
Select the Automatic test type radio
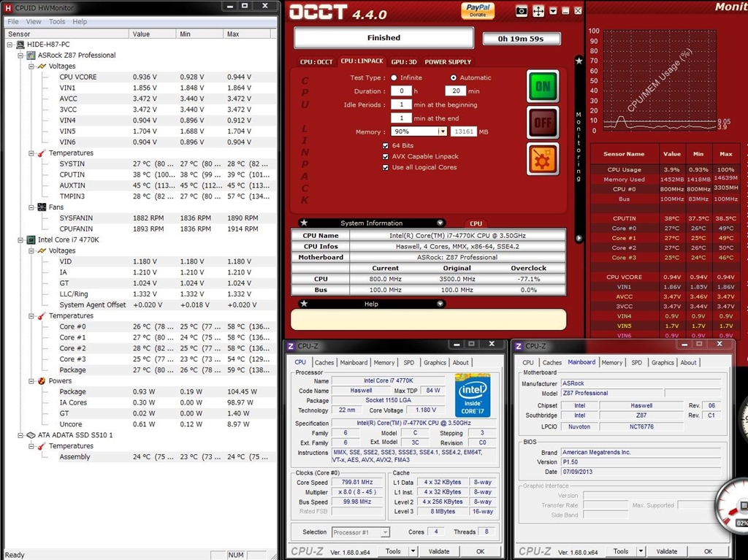coord(453,77)
